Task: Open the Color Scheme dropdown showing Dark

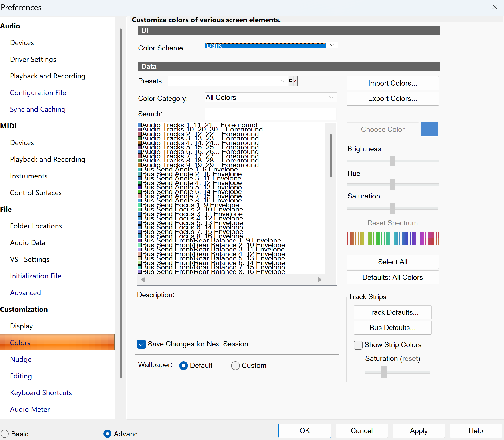Action: click(x=271, y=45)
